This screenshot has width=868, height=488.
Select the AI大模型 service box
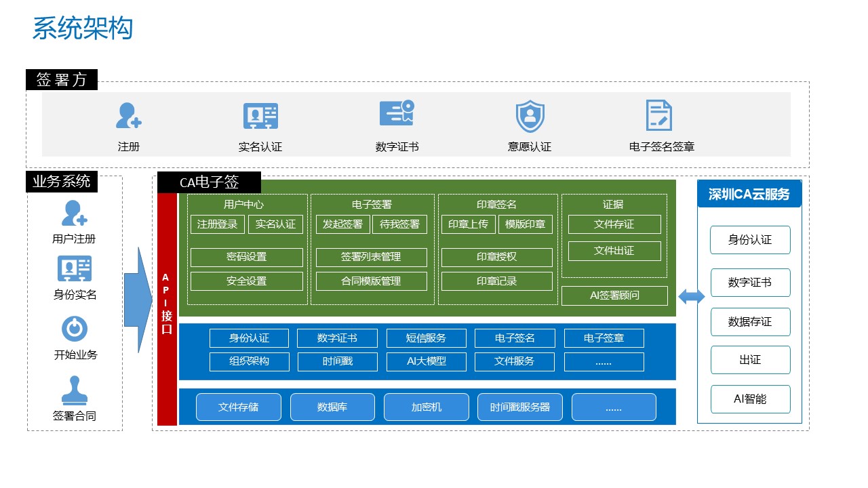427,361
